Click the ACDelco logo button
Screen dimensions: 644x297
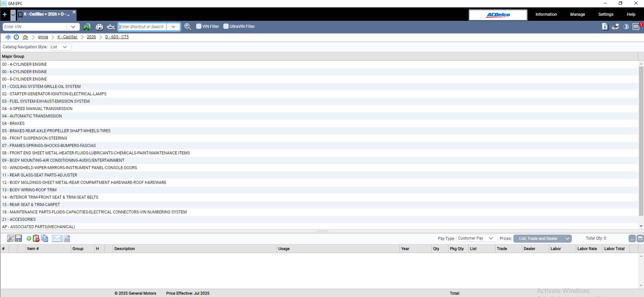point(498,15)
